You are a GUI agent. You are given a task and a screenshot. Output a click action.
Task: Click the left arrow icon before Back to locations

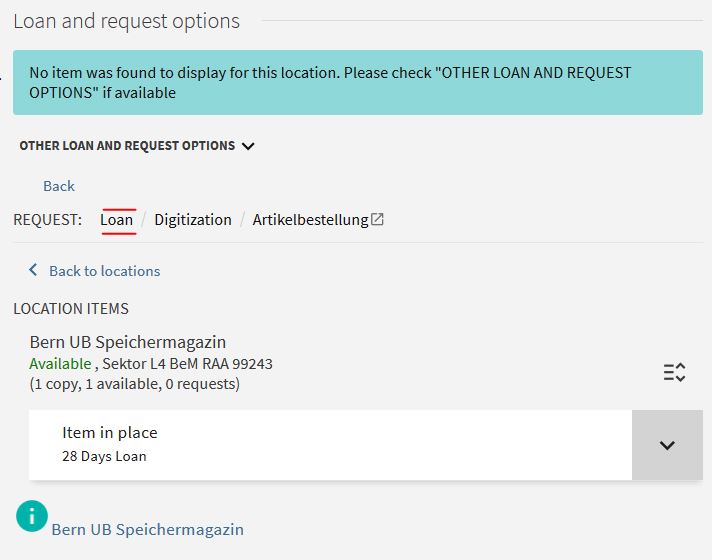pyautogui.click(x=33, y=270)
